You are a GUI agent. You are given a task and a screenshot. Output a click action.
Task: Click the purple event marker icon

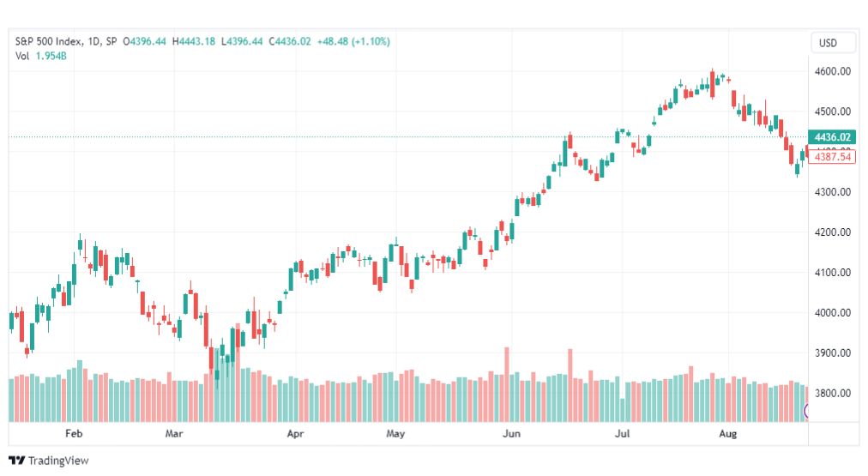click(806, 411)
